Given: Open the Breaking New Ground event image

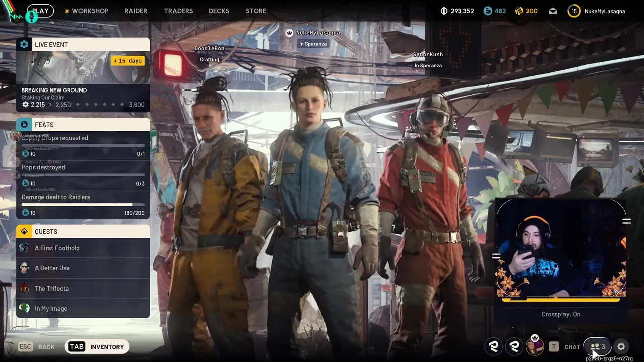Looking at the screenshot, I should click(83, 67).
